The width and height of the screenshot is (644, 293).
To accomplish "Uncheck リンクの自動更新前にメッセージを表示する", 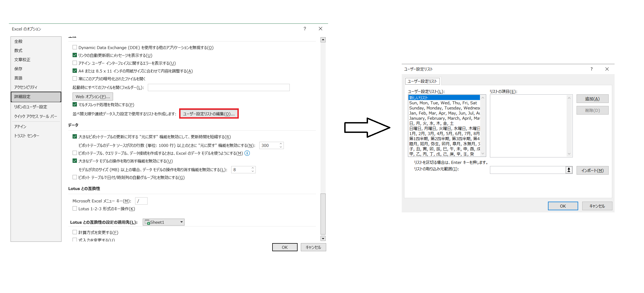I will (74, 55).
